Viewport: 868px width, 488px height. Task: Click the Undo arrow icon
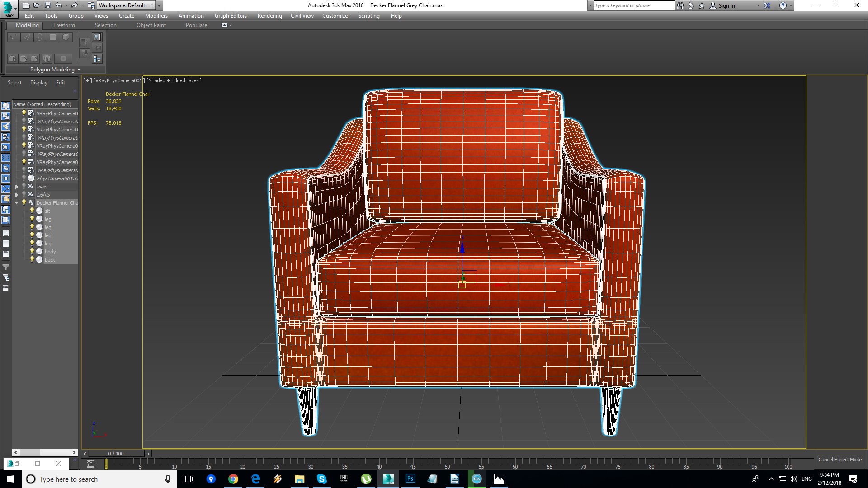pyautogui.click(x=59, y=5)
